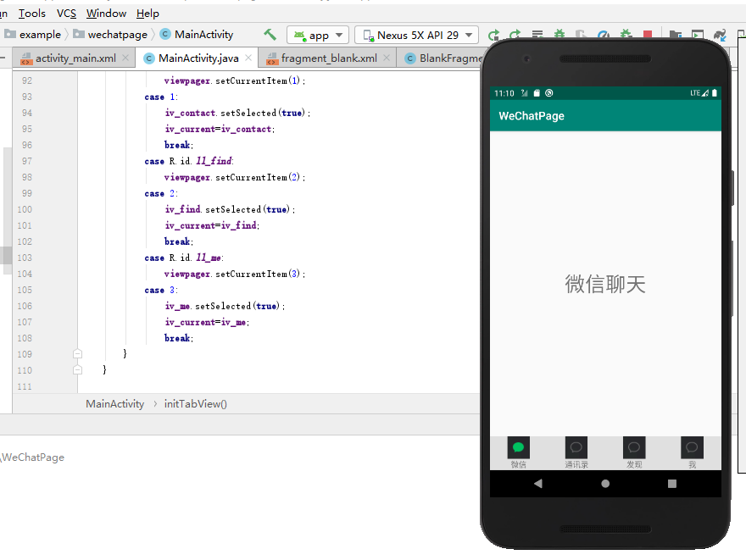Viewport: 746px width, 560px height.
Task: Click 'iv_current=iv_find;' code line
Action: tap(212, 225)
